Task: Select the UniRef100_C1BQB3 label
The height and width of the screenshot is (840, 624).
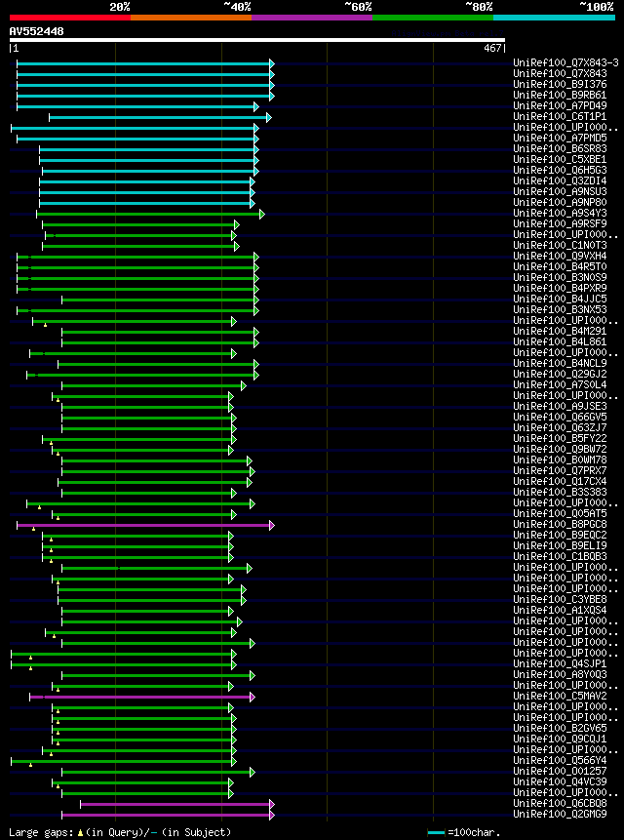Action: 561,556
